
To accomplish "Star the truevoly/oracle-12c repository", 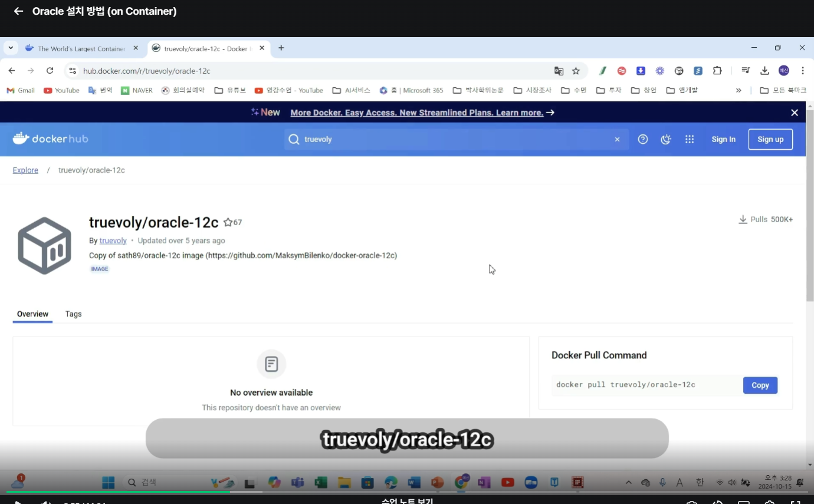I will (228, 222).
